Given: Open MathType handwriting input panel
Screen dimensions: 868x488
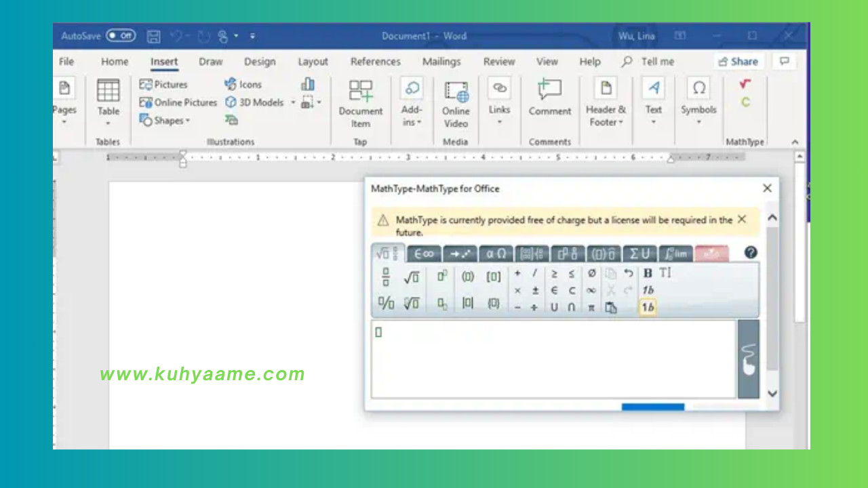Looking at the screenshot, I should (x=749, y=359).
